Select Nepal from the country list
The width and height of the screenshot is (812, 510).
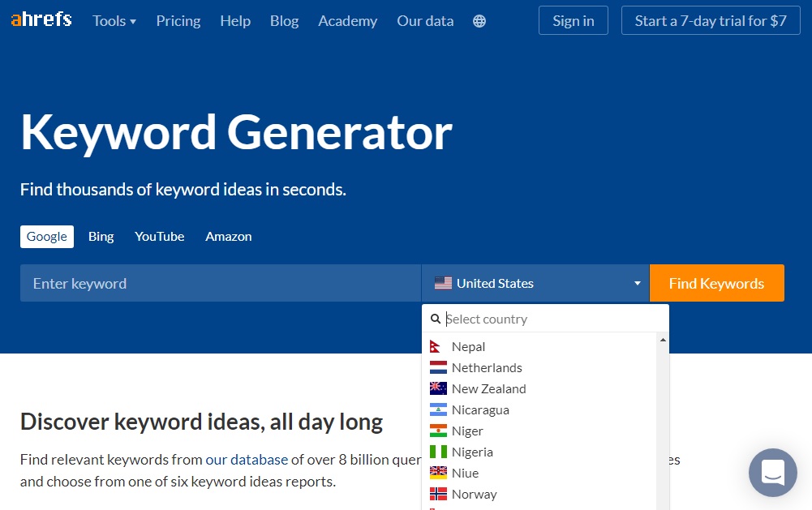(x=468, y=347)
